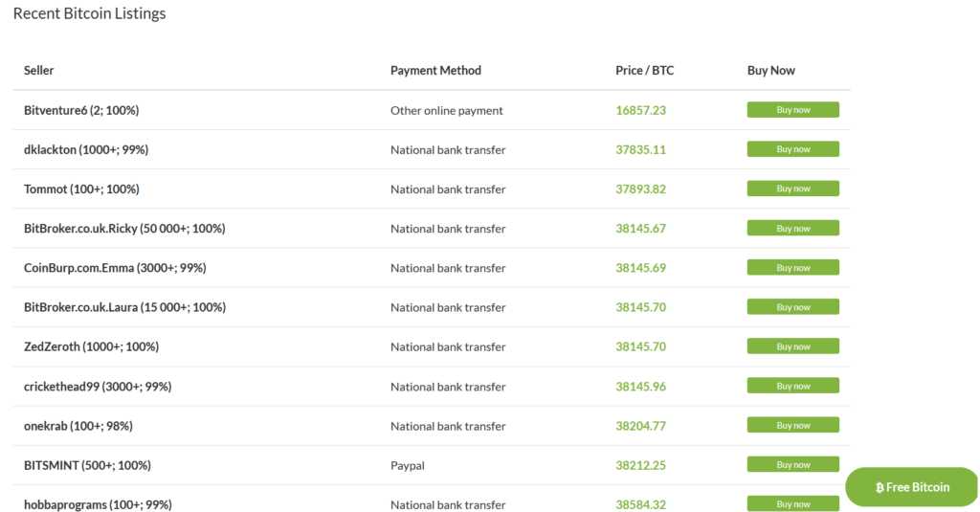Buy now from CoinBurp.com.Emma
This screenshot has height=512, width=980.
click(792, 268)
